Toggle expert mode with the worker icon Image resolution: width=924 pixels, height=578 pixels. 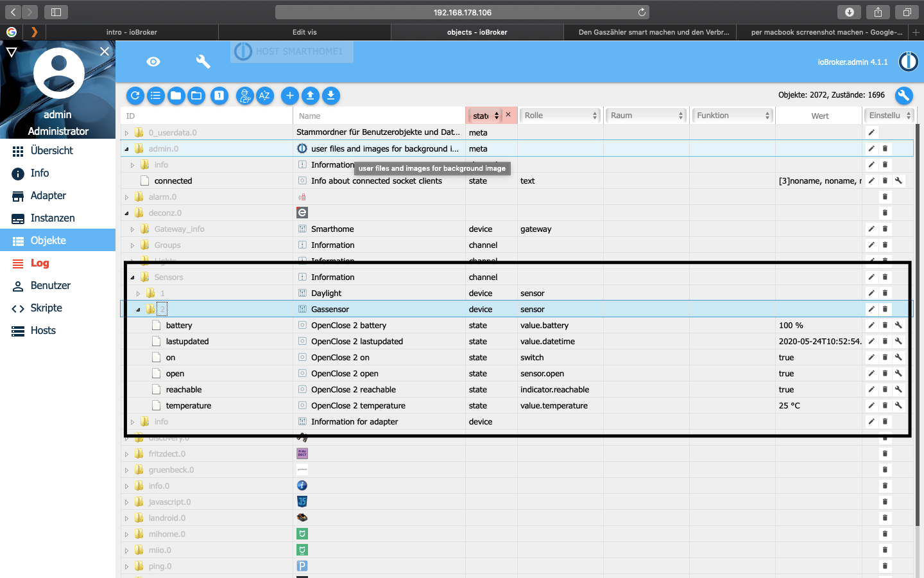click(244, 96)
